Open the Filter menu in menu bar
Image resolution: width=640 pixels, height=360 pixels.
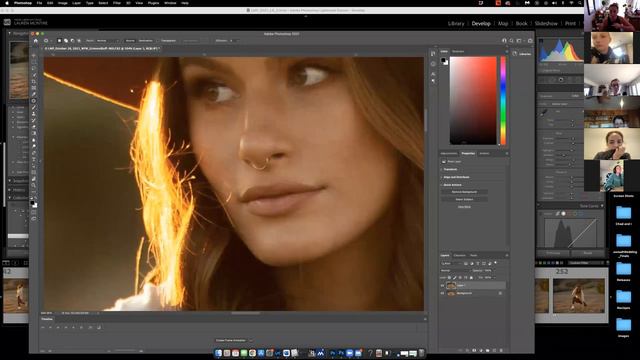click(117, 3)
